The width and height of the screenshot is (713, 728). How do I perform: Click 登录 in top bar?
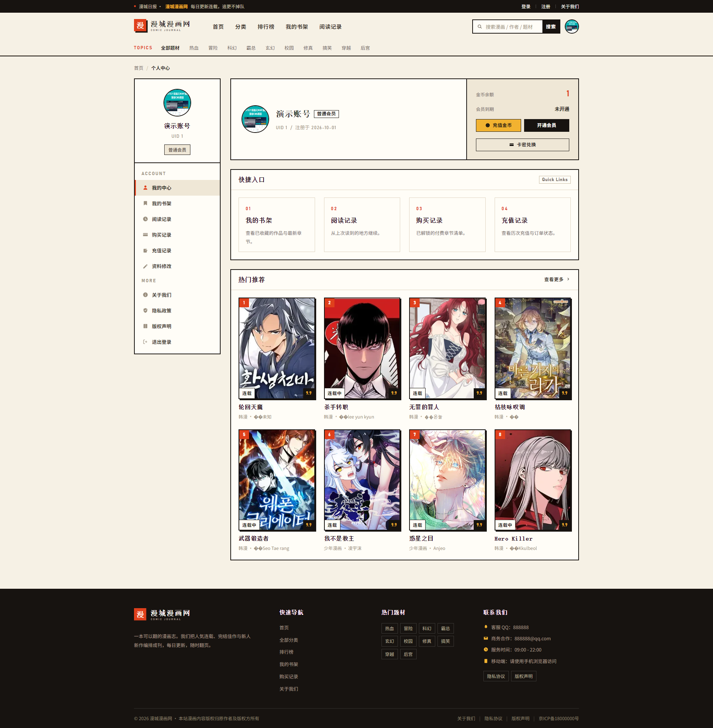tap(526, 7)
